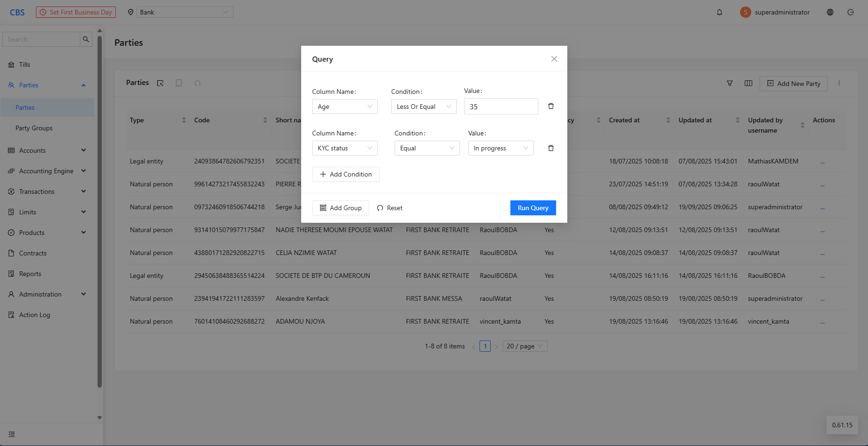The image size is (868, 446).
Task: Open the Age column name dropdown
Action: point(345,106)
